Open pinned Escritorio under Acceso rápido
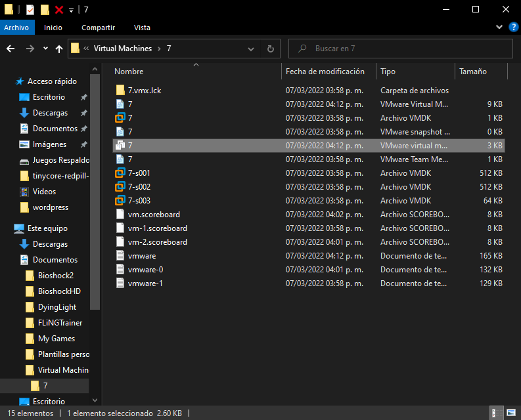The width and height of the screenshot is (521, 420). click(49, 97)
